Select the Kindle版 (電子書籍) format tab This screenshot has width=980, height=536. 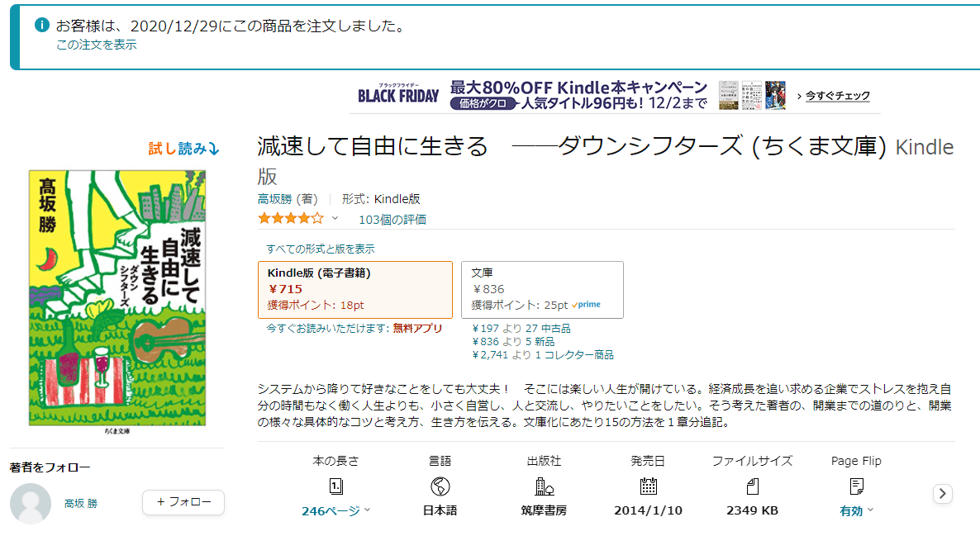pyautogui.click(x=355, y=290)
